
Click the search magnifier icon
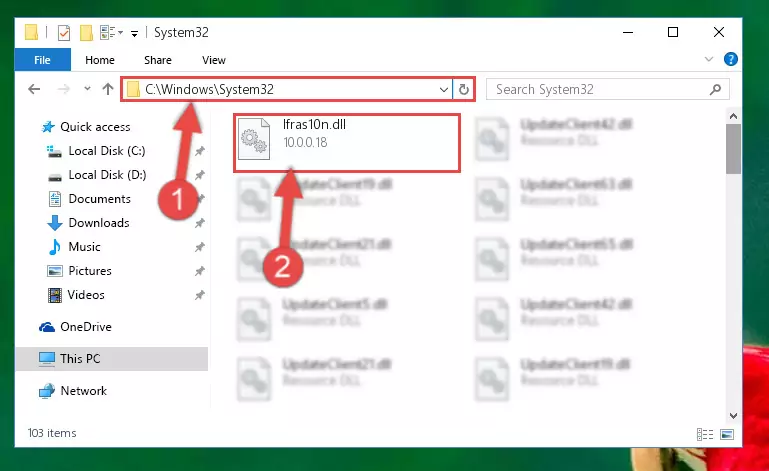[715, 89]
